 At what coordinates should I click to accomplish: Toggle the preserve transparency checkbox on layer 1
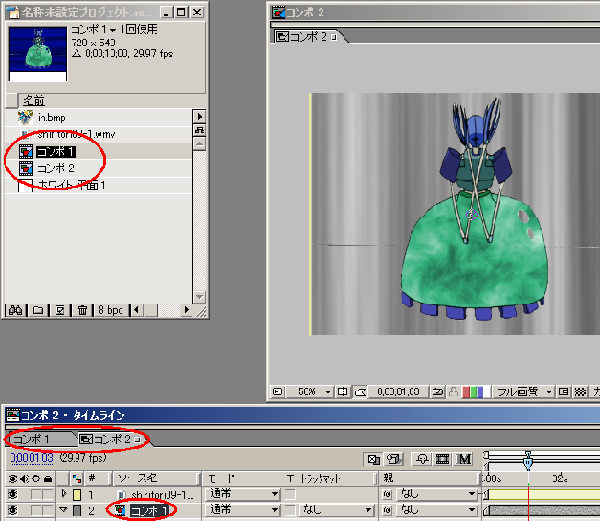[x=290, y=494]
